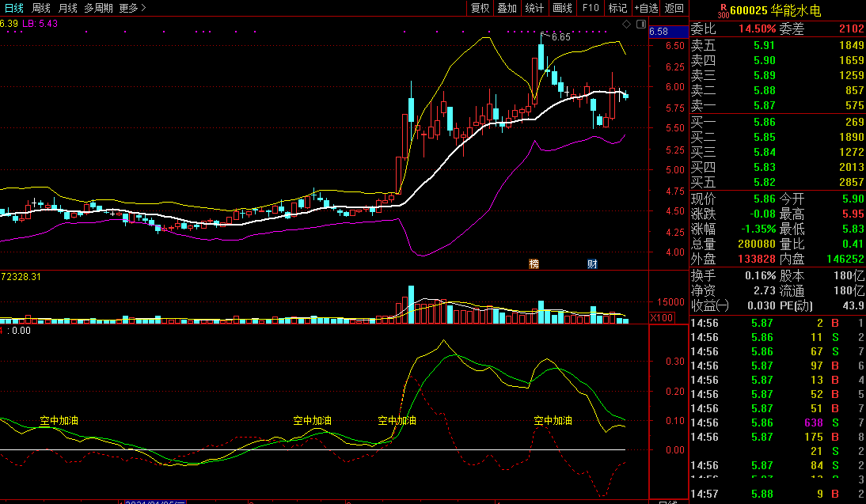Click the 最低 5.83 low price
Screen dimensions: 866x504
coord(853,229)
